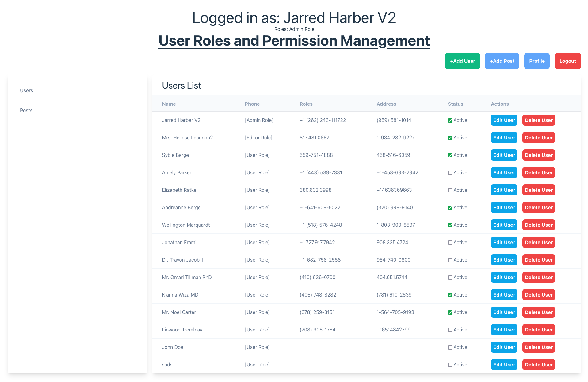The height and width of the screenshot is (382, 588).
Task: Tick the Active checkbox for Linwood Tremblay
Action: 450,330
